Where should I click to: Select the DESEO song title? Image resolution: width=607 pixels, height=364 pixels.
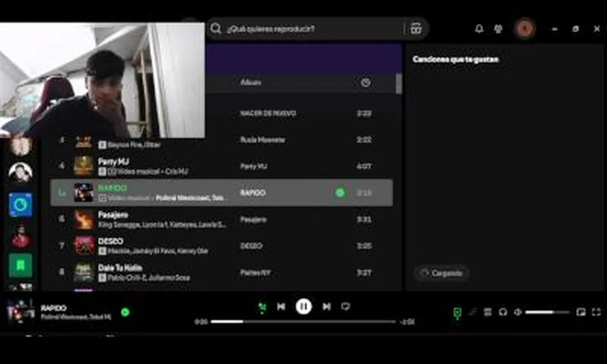(110, 241)
